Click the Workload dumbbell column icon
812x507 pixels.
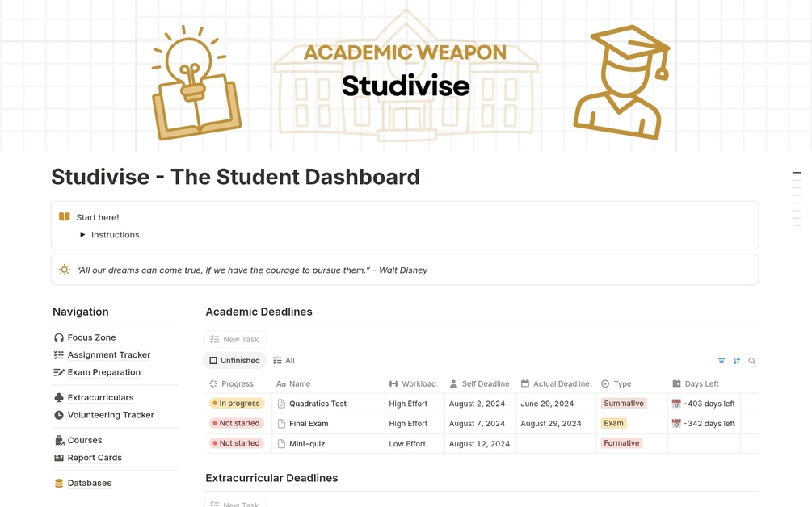[393, 383]
